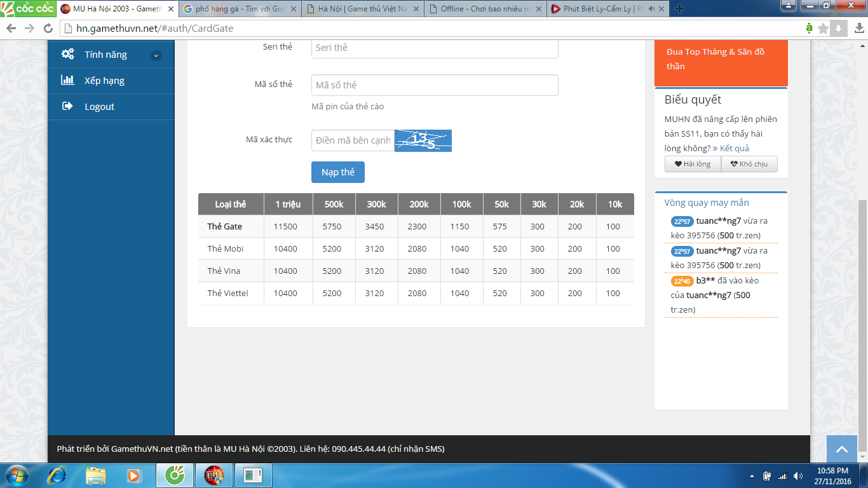
Task: Switch to the MU Hà Nội 2003 tab
Action: [x=118, y=9]
